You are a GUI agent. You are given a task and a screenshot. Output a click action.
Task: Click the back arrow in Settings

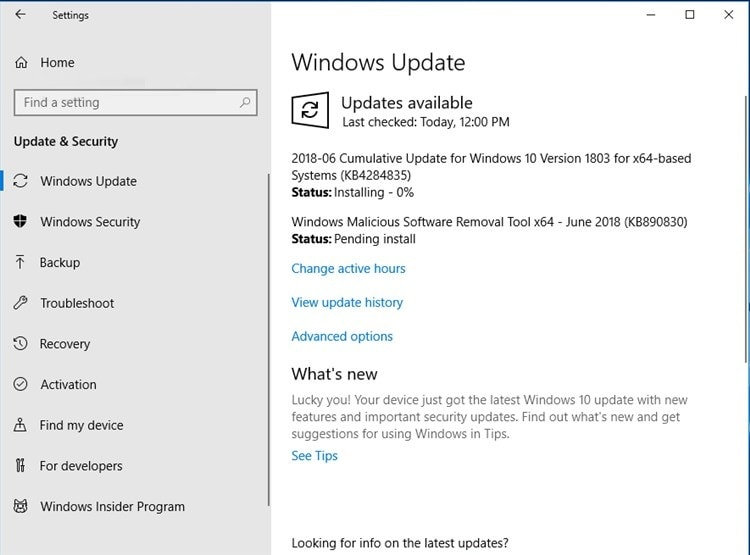tap(20, 14)
